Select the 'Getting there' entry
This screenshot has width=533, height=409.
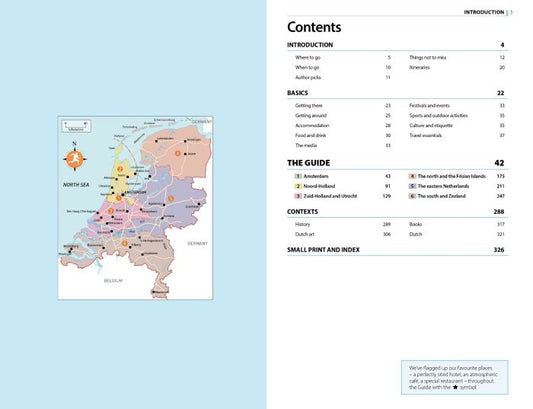[x=309, y=105]
